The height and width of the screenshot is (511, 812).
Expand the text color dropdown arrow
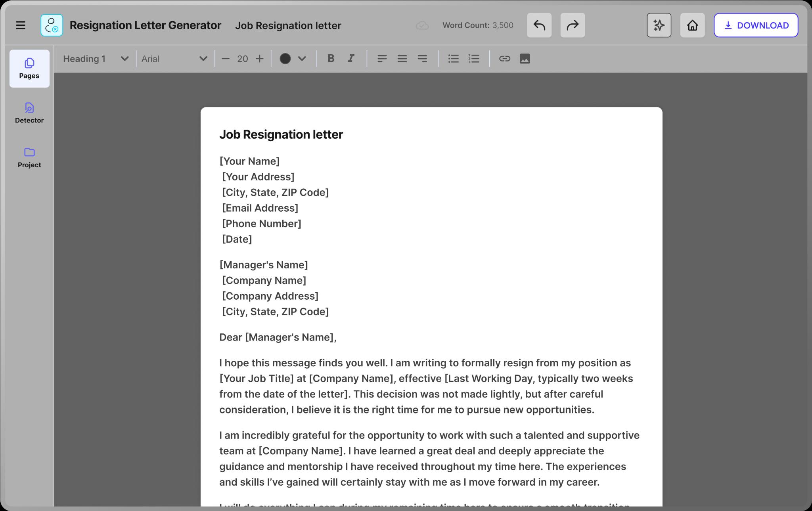[x=302, y=59]
